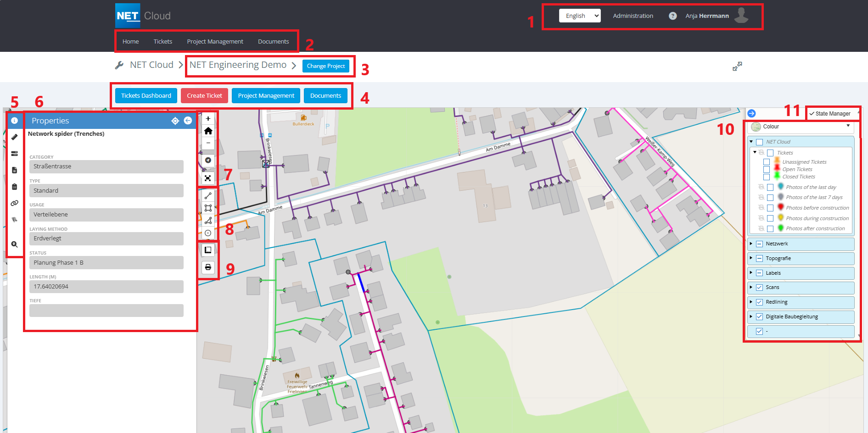868x433 pixels.
Task: Toggle the Redlining layer checkbox
Action: [759, 302]
